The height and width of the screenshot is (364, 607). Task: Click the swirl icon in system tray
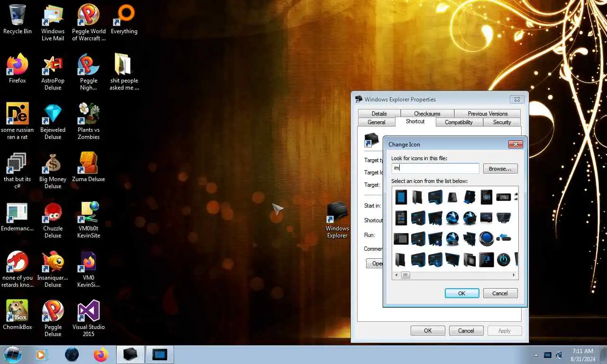coord(559,355)
